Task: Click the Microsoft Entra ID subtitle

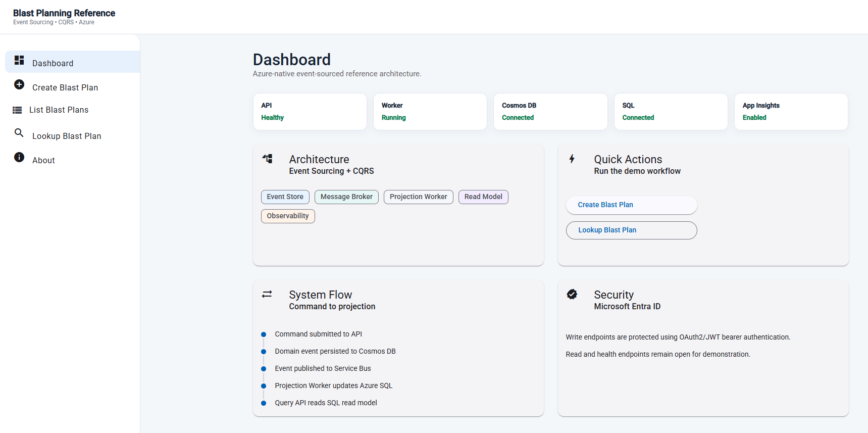Action: (x=627, y=307)
